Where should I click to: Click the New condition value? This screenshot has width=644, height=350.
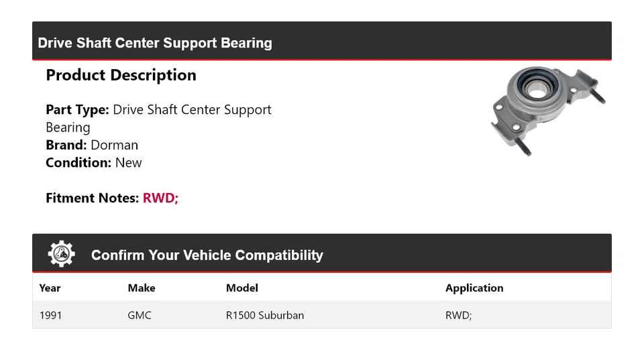tap(129, 162)
